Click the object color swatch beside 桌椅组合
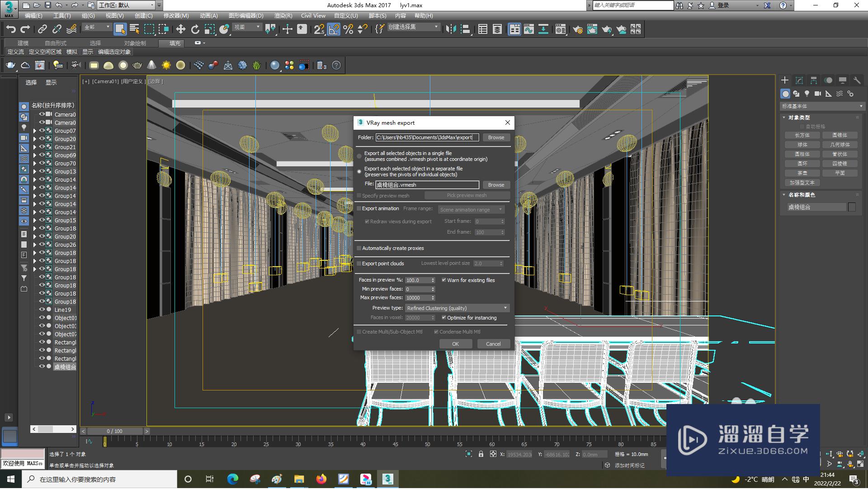 pyautogui.click(x=852, y=207)
